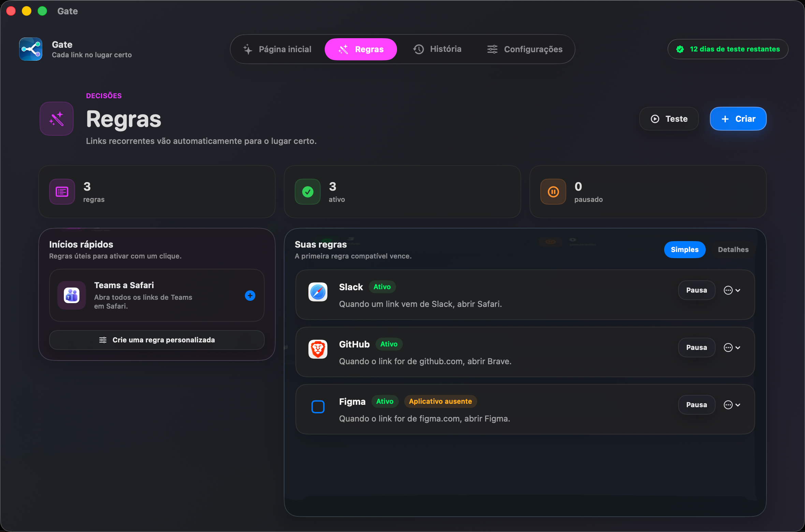Select the Teams a Safari quick start card
This screenshot has height=532, width=805.
(x=157, y=295)
